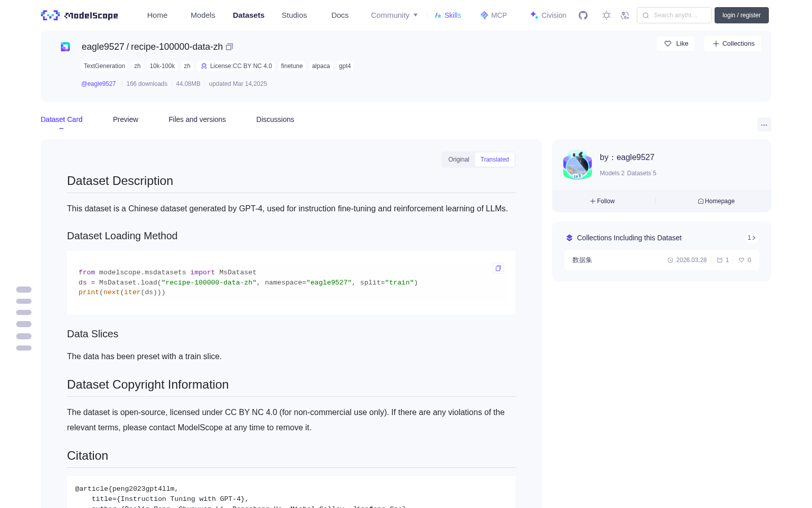Open the @eagle9527 profile link
812x508 pixels.
pyautogui.click(x=98, y=84)
